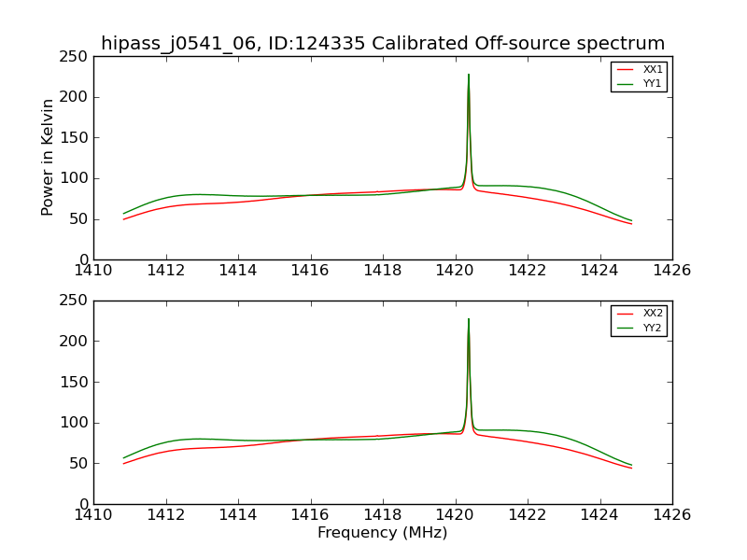Screen dimensions: 747x560
Task: Click the 1424 tick label under the XX1/YY1 plot
Action: tap(600, 271)
